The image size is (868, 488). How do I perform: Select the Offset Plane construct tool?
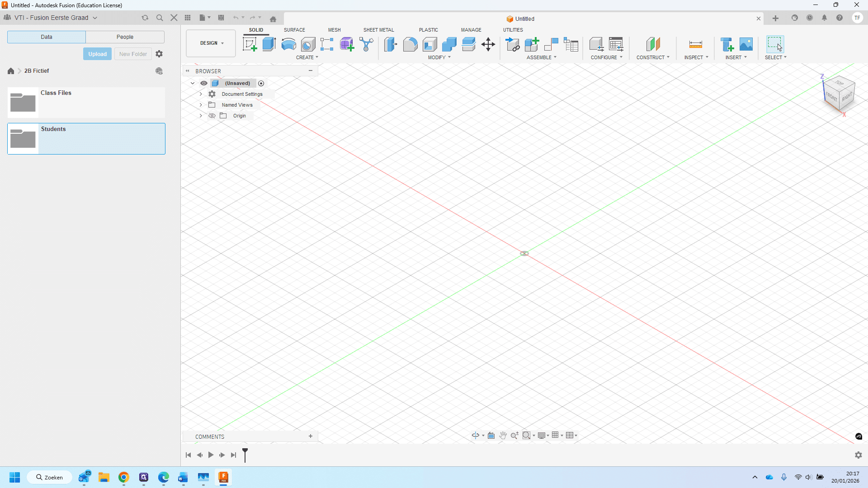click(x=653, y=44)
